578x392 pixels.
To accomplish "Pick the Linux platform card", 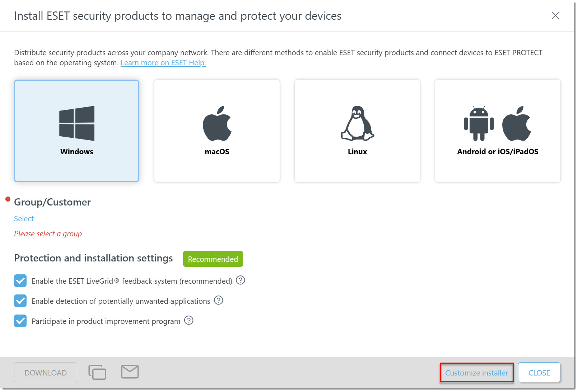I will [357, 131].
